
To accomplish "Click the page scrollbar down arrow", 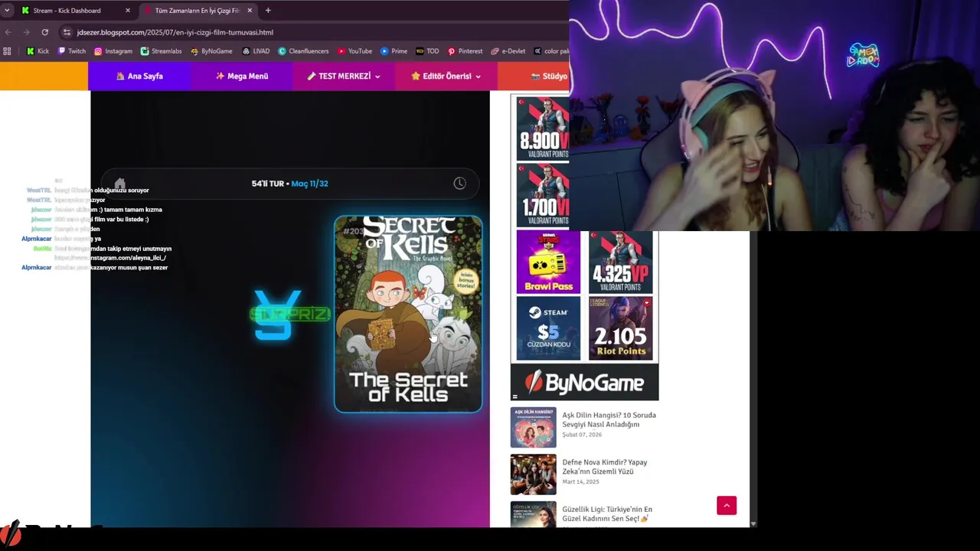I will [753, 523].
